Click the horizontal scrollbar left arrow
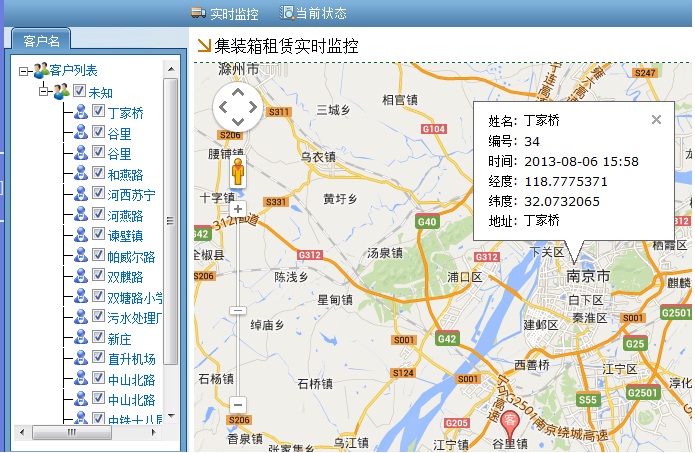This screenshot has width=695, height=453. point(22,432)
